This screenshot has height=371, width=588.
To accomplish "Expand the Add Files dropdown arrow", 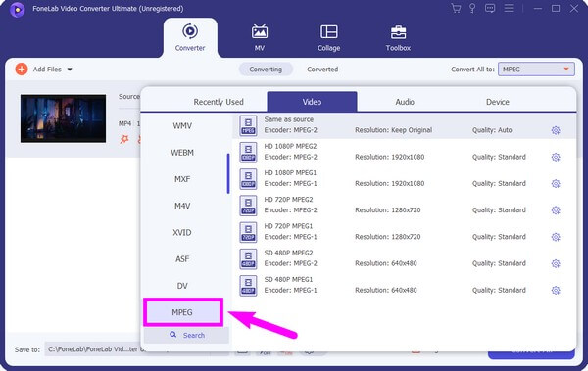I will tap(70, 70).
